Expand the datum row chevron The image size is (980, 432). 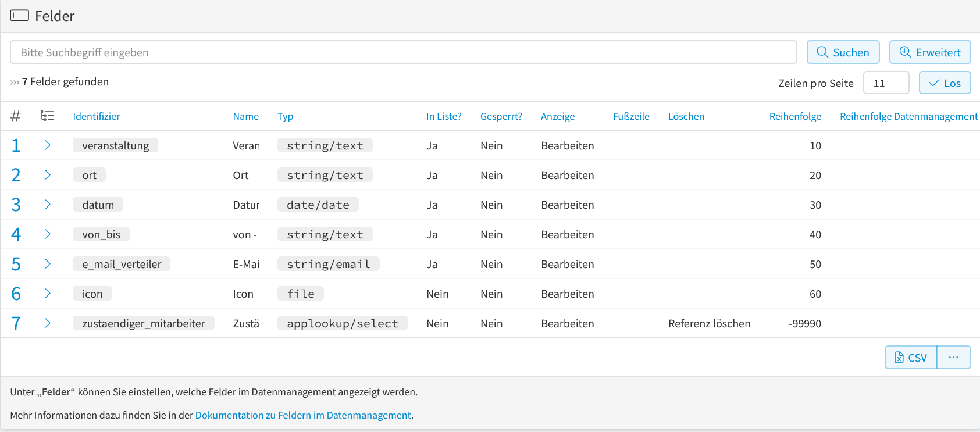(x=48, y=205)
